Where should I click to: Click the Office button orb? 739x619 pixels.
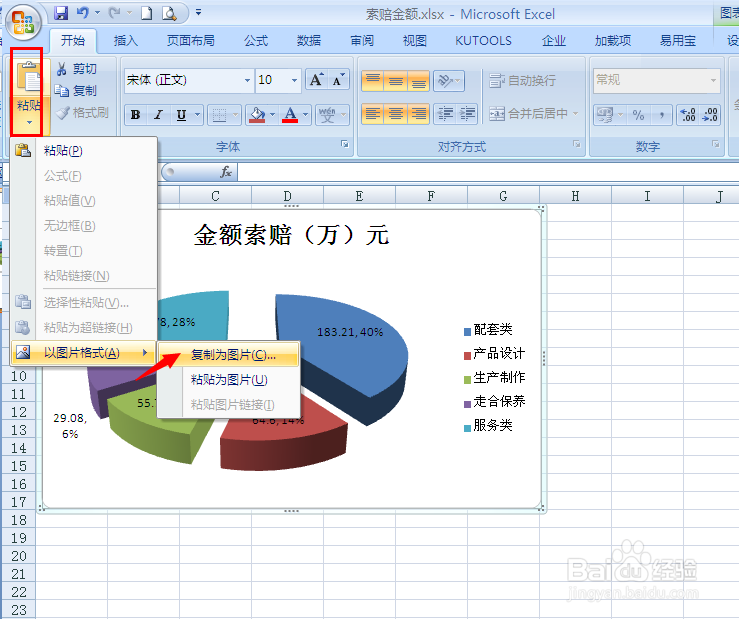coord(23,22)
